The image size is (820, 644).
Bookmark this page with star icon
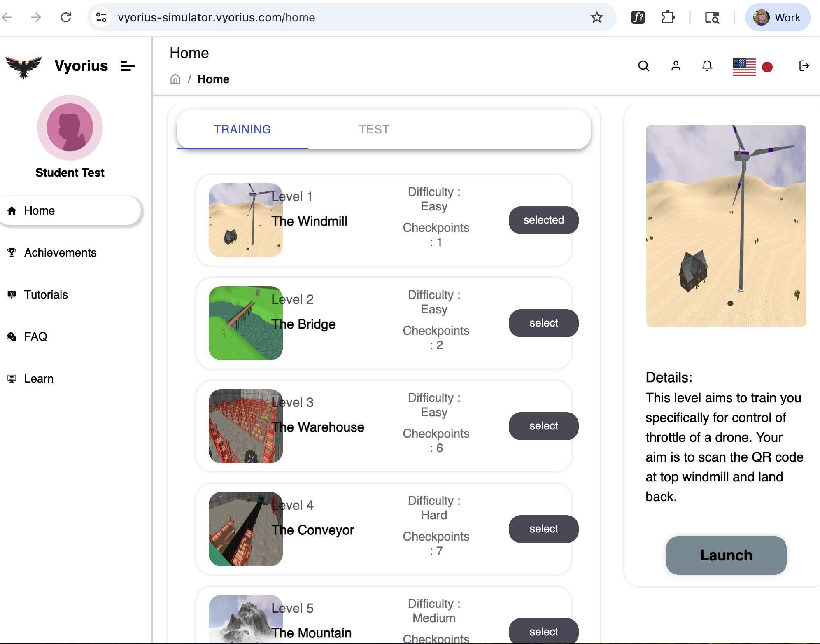596,17
